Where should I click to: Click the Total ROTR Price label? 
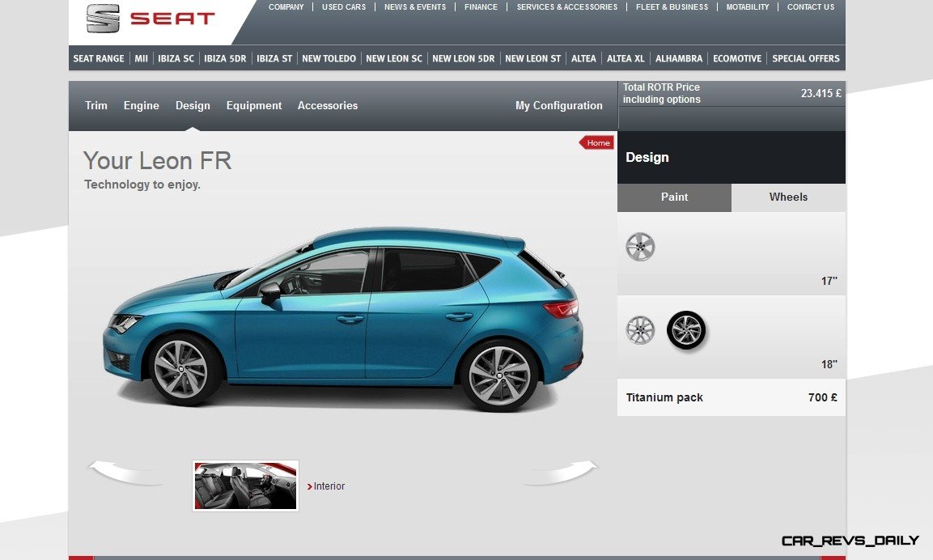click(x=662, y=93)
